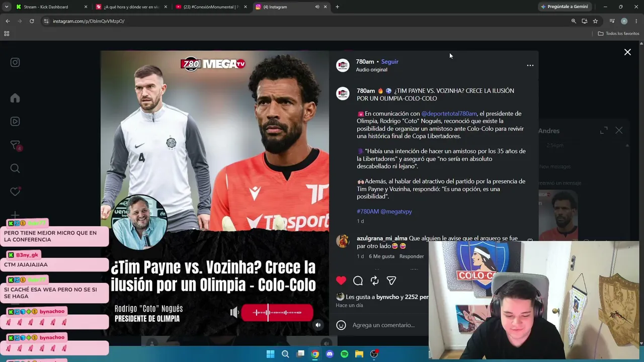Open notifications heart icon in the sidebar
This screenshot has height=362, width=644.
pos(15,192)
